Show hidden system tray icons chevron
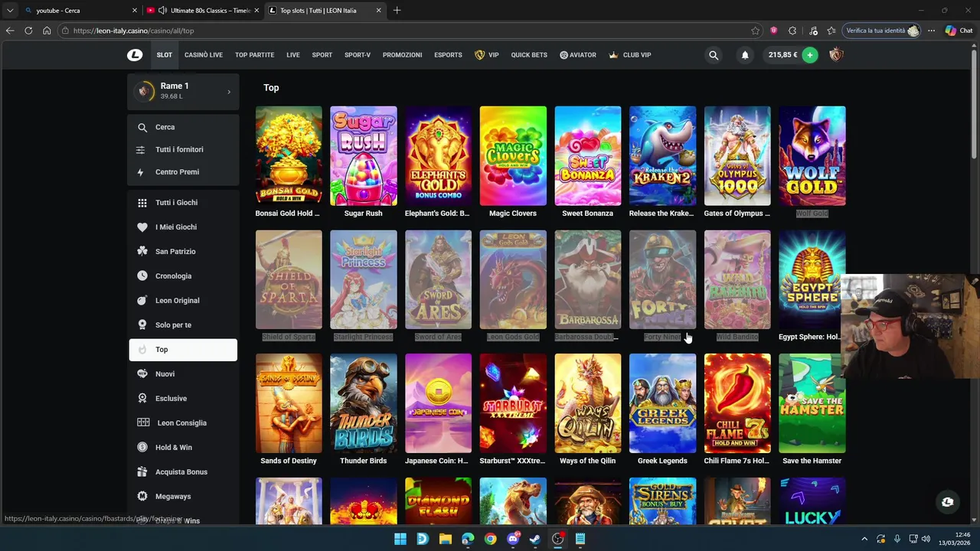This screenshot has height=551, width=980. pyautogui.click(x=864, y=539)
